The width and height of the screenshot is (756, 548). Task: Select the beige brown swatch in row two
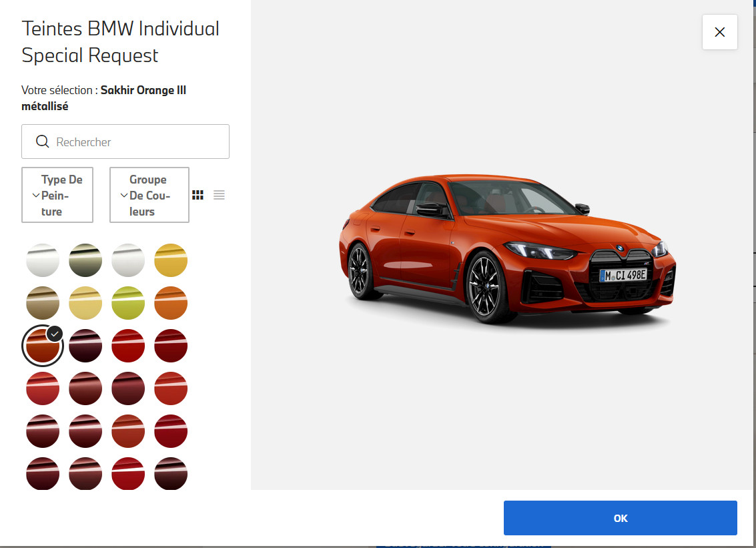click(x=43, y=303)
